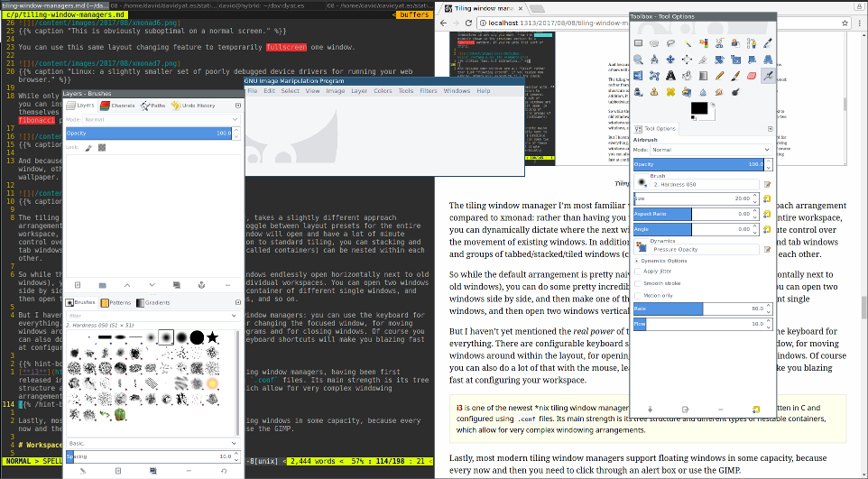
Task: Open the Basic brush tag dropdown
Action: 152,444
